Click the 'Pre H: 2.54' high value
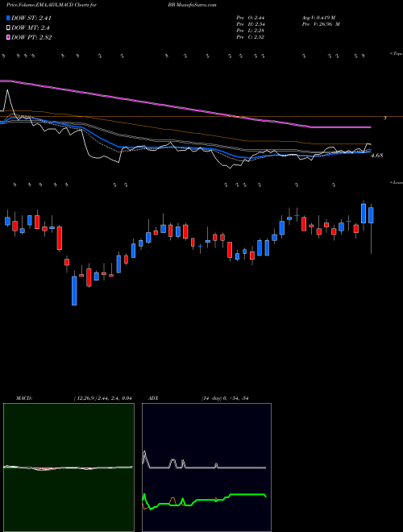This screenshot has width=403, height=532. [251, 24]
